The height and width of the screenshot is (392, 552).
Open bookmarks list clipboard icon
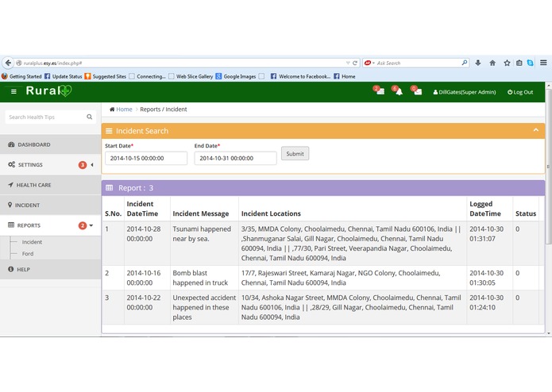click(519, 63)
